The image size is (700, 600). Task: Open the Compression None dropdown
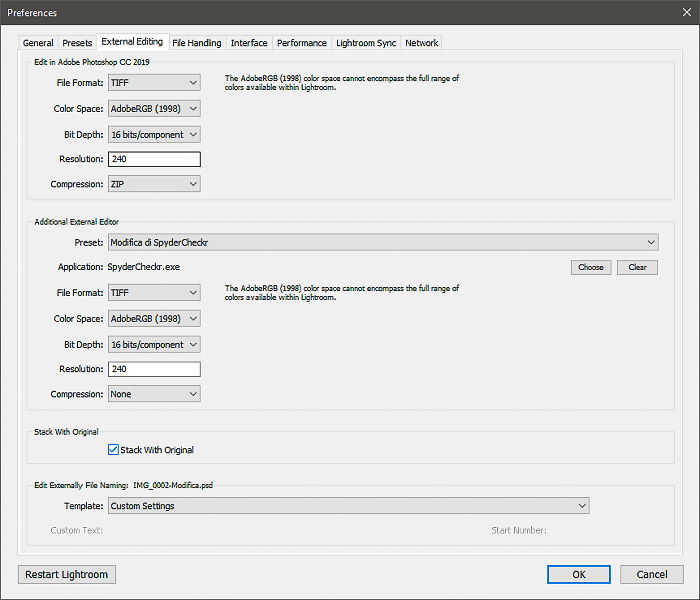(x=154, y=394)
